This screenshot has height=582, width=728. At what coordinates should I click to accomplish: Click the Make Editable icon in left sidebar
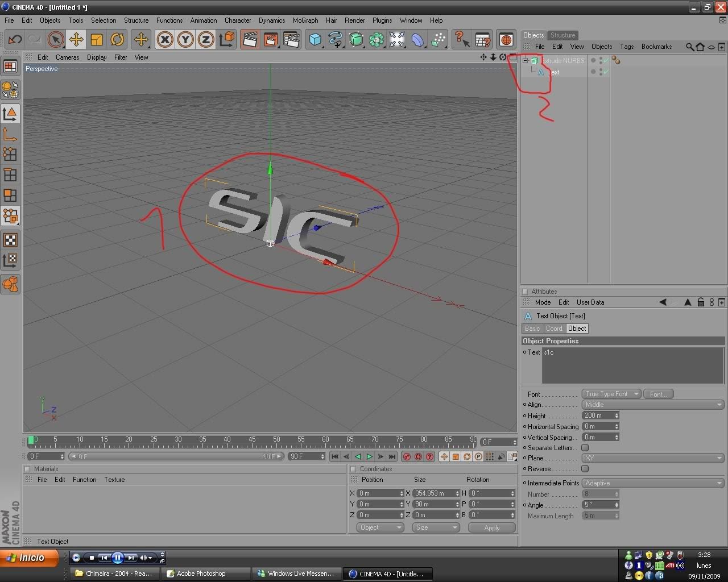click(x=10, y=89)
